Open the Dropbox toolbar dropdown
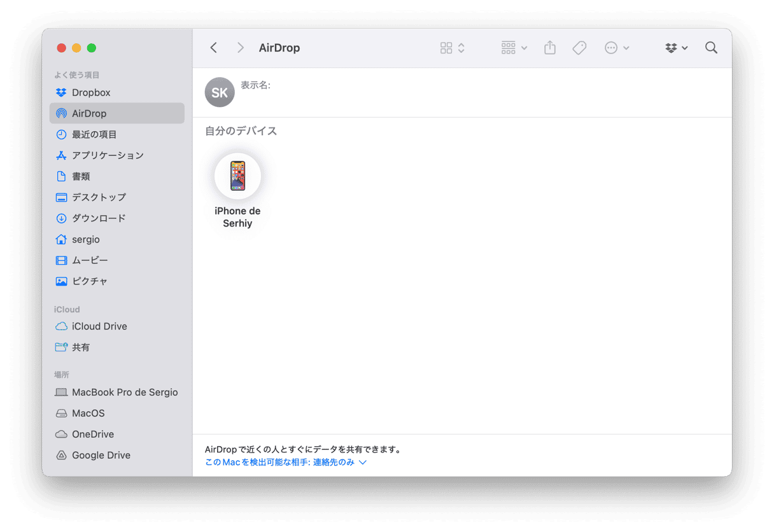The image size is (774, 532). [677, 48]
